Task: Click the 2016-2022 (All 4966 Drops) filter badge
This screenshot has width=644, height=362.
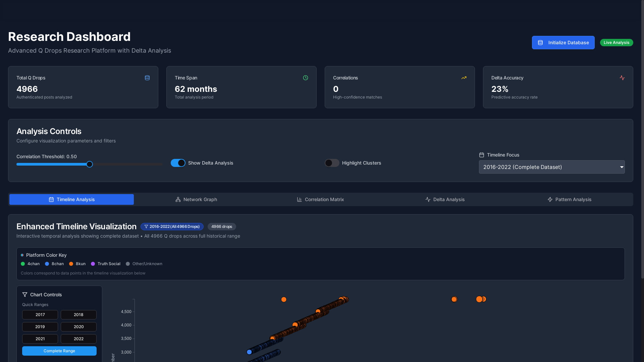Action: pos(172,227)
